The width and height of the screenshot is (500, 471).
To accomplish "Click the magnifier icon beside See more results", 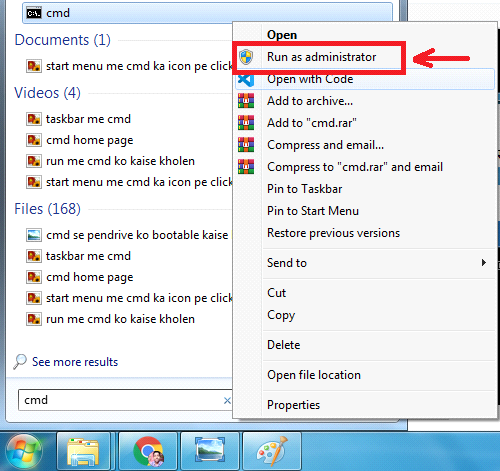I will point(20,361).
